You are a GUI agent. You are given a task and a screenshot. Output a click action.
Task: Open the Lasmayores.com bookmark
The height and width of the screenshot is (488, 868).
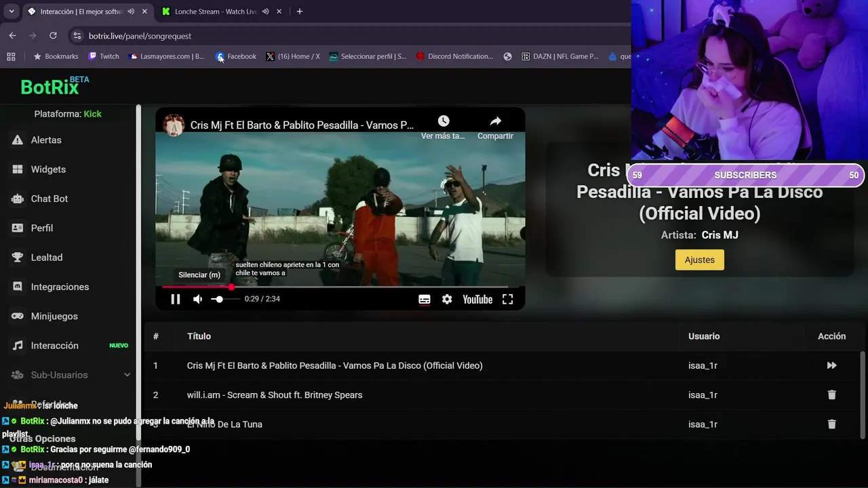pos(167,56)
